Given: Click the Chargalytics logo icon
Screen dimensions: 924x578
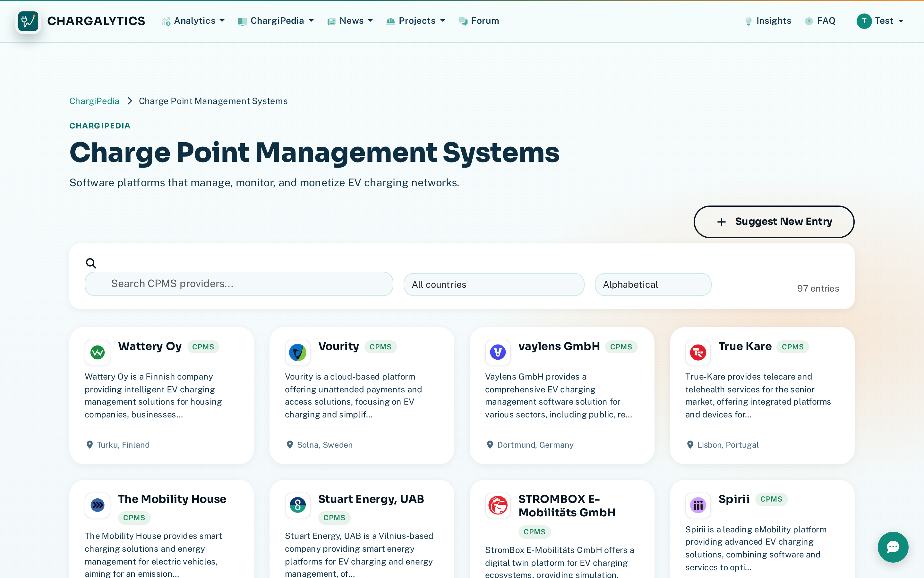Looking at the screenshot, I should click(28, 21).
